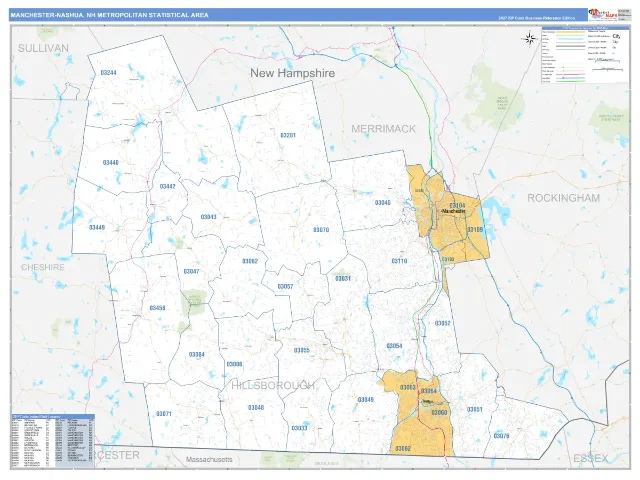Select ZIP code 03045
This screenshot has height=480, width=640.
(383, 203)
